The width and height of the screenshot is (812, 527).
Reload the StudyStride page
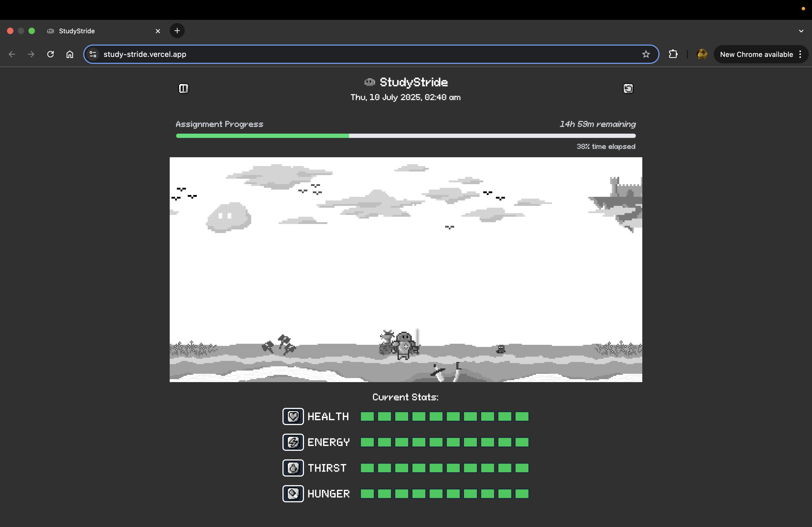click(50, 54)
